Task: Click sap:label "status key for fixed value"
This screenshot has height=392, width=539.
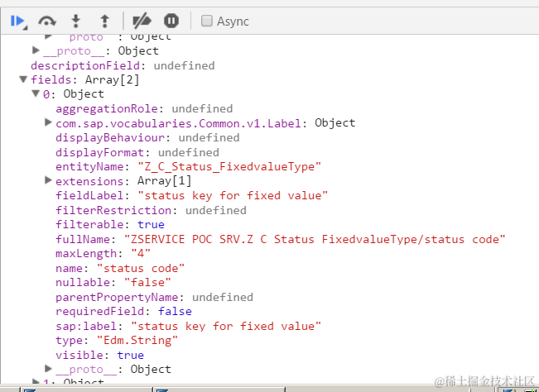Action: tap(226, 326)
